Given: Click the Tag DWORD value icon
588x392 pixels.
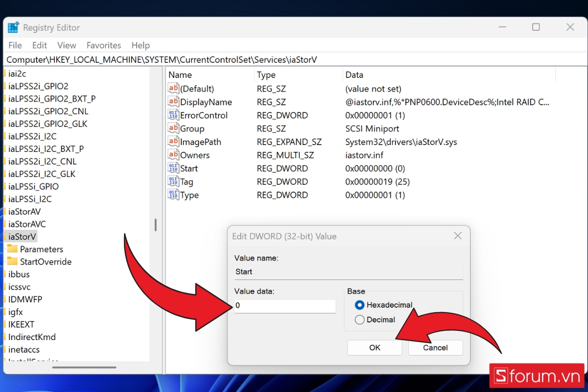Looking at the screenshot, I should pos(173,181).
